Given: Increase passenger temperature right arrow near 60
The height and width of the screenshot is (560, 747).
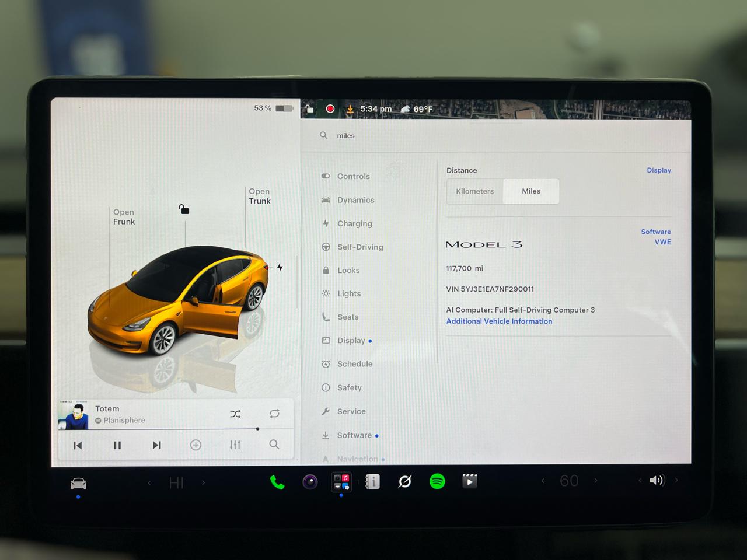Looking at the screenshot, I should coord(595,480).
